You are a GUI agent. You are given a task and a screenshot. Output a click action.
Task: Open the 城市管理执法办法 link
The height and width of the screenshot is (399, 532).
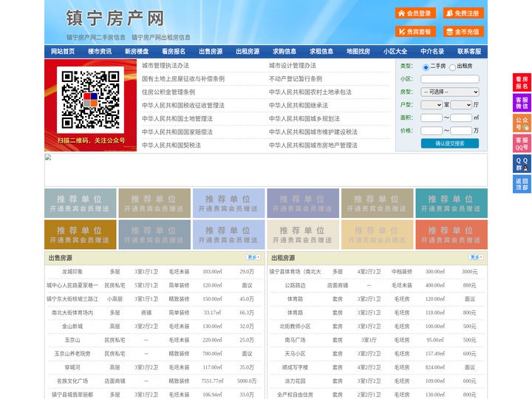166,66
